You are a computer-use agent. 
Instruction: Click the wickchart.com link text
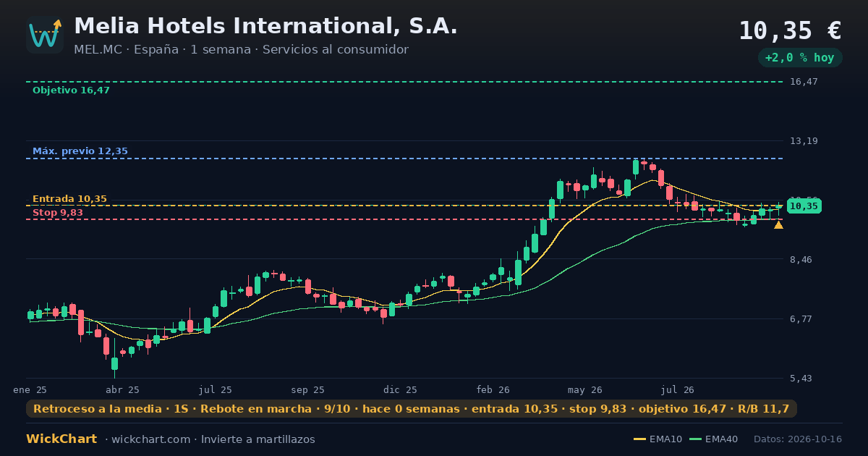pos(153,439)
